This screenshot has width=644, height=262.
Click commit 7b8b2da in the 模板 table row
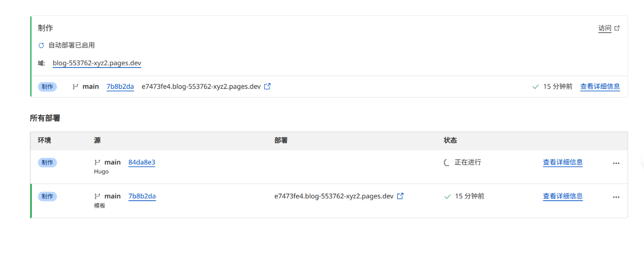pyautogui.click(x=142, y=196)
